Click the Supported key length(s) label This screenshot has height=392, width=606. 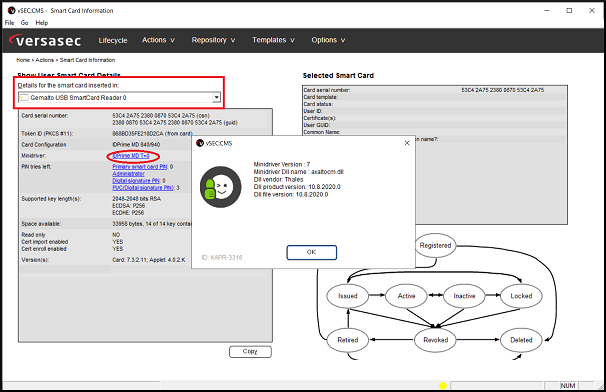click(x=51, y=199)
